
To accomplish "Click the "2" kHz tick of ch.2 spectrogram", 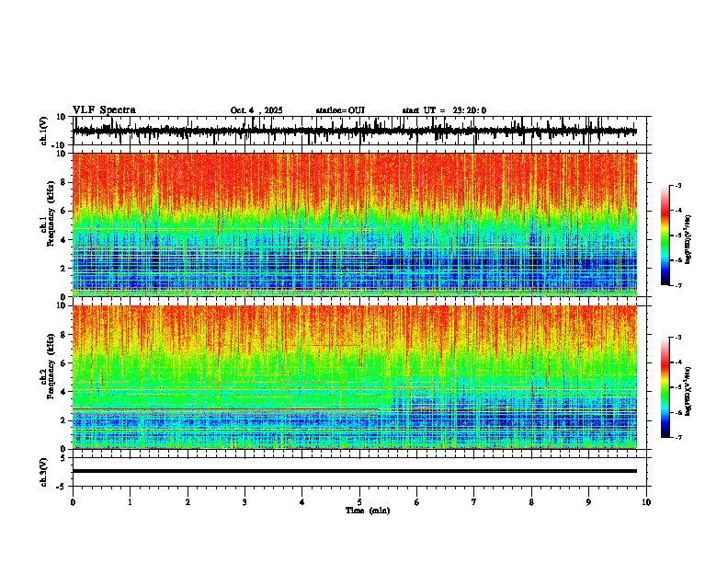I will tap(64, 420).
